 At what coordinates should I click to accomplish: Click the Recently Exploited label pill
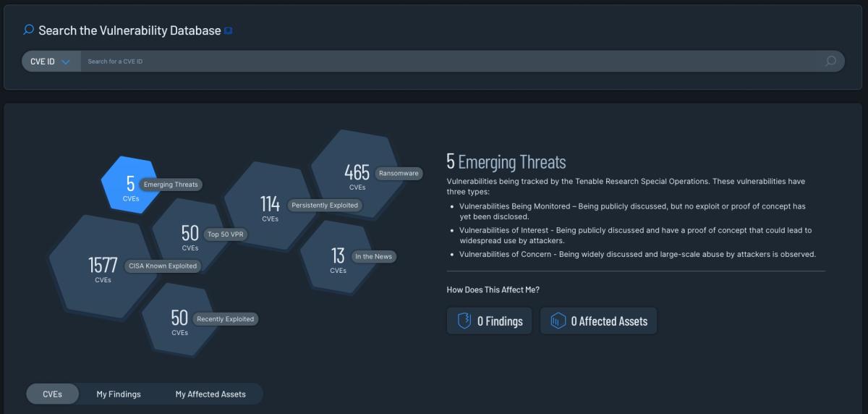click(225, 319)
